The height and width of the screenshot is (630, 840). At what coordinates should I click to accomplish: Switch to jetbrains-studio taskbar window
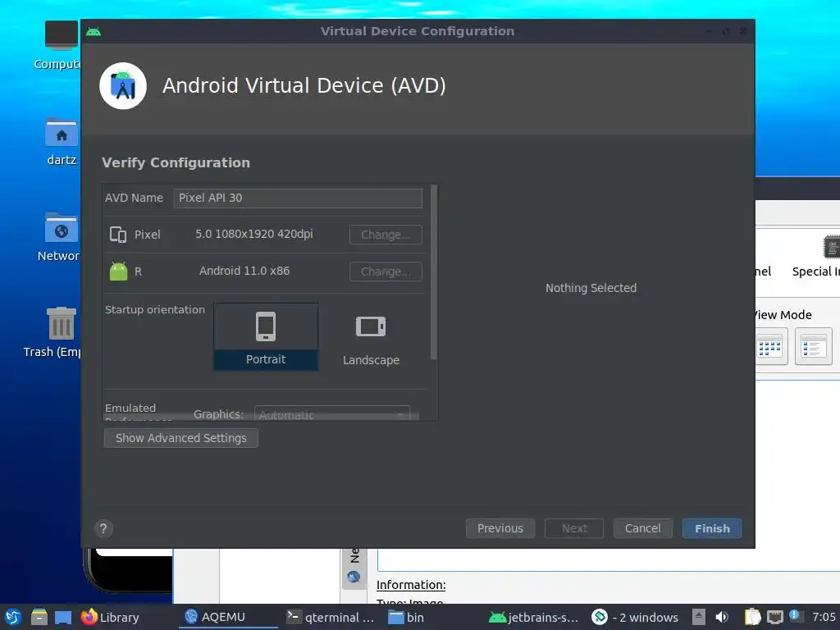tap(534, 617)
